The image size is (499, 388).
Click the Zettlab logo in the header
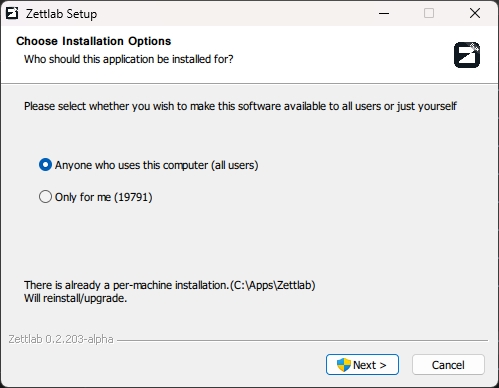click(467, 55)
